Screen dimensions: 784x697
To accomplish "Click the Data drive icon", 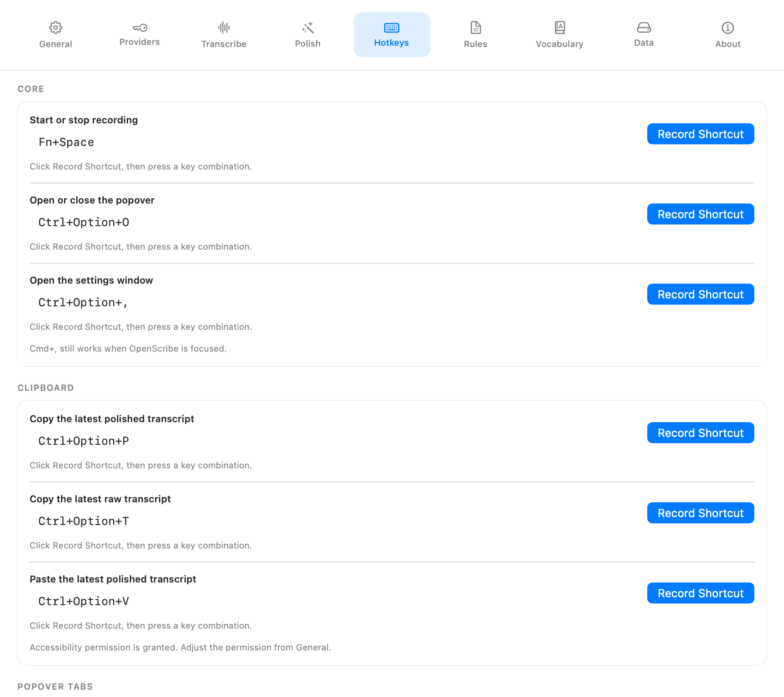I will tap(644, 27).
